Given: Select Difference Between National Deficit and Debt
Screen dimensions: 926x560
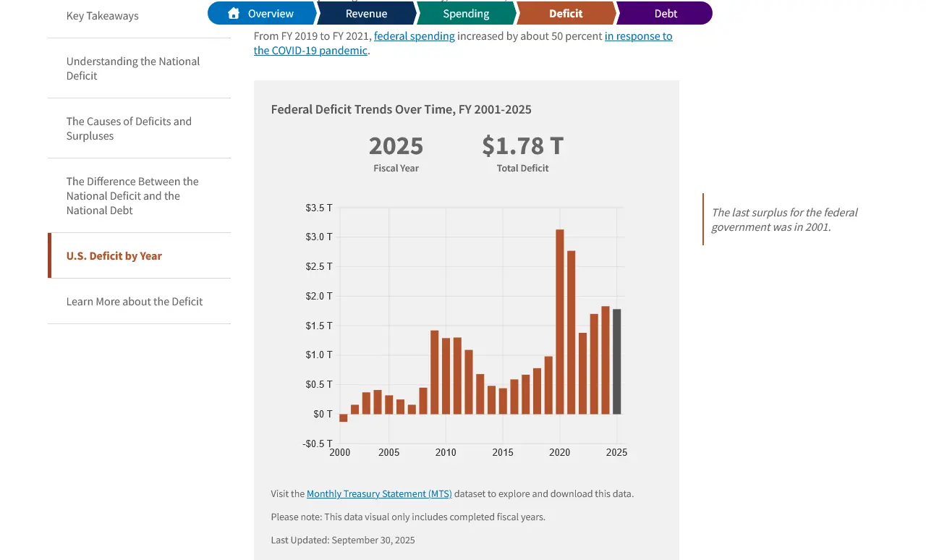Looking at the screenshot, I should pyautogui.click(x=132, y=196).
